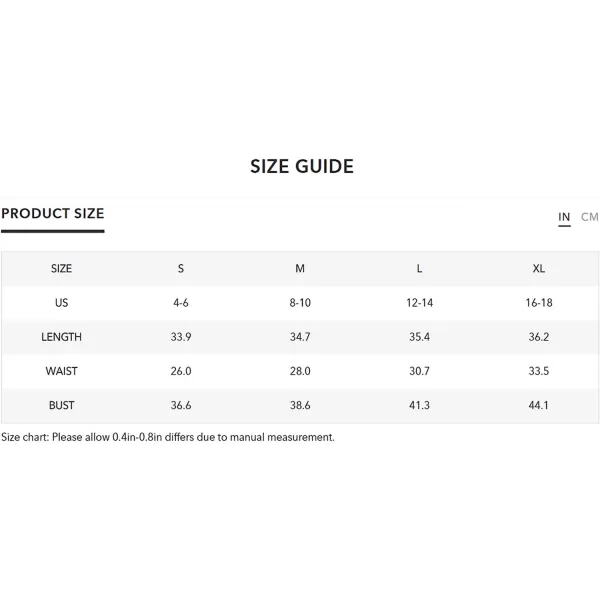
Task: Click the 36.6 bust value for S
Action: coord(181,405)
